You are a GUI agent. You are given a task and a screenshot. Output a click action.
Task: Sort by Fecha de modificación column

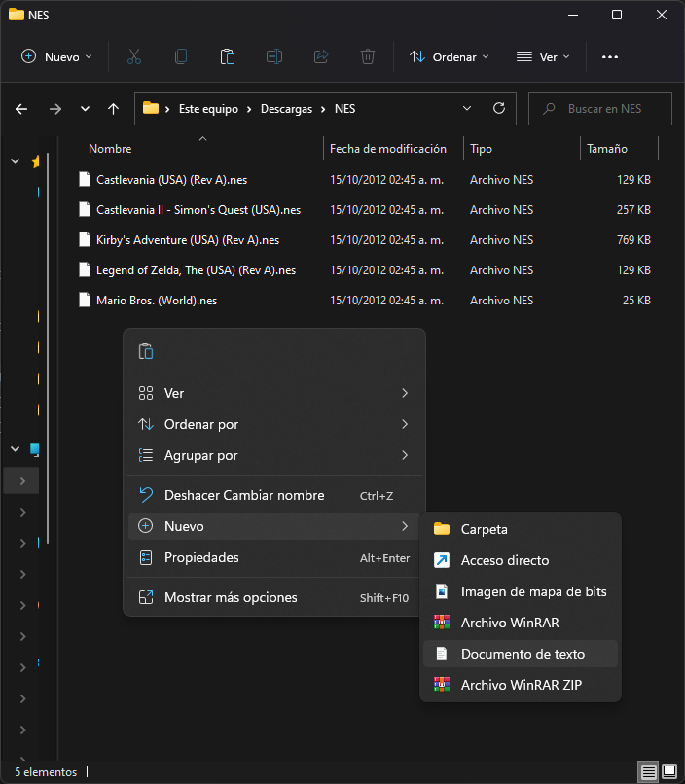pyautogui.click(x=388, y=149)
